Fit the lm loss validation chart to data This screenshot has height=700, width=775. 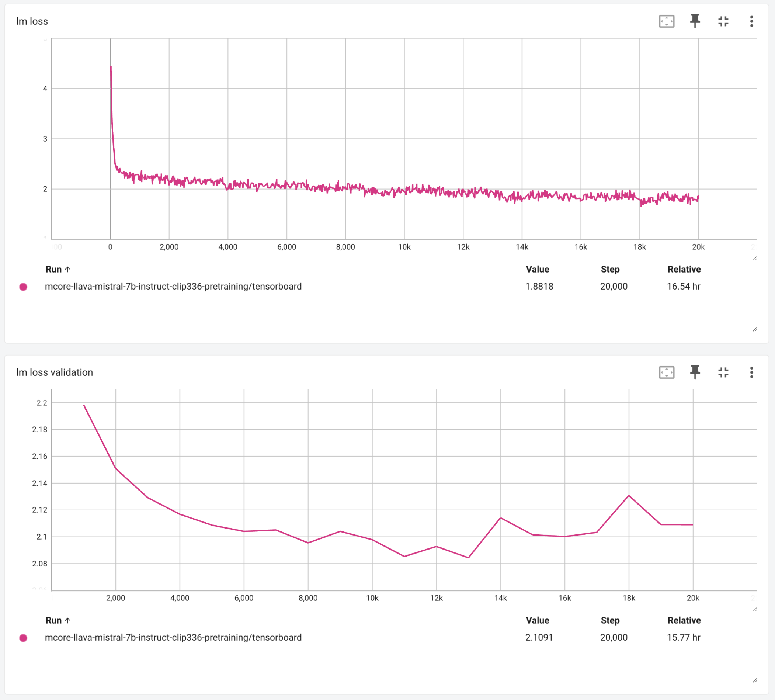pos(667,372)
